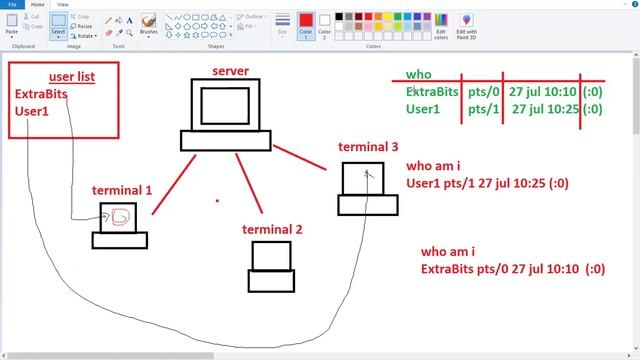
Task: Choose the Cloud callout shape
Action: coord(223,35)
